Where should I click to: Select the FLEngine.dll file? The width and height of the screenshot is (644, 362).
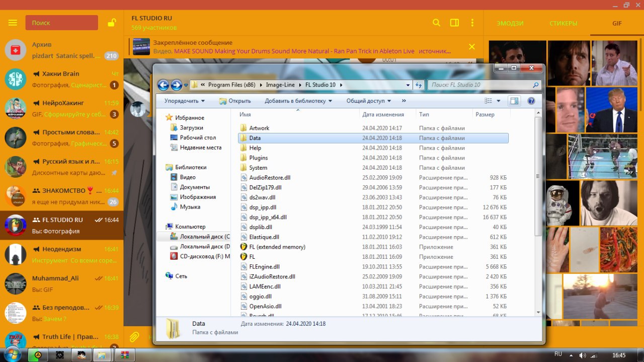pos(373,266)
